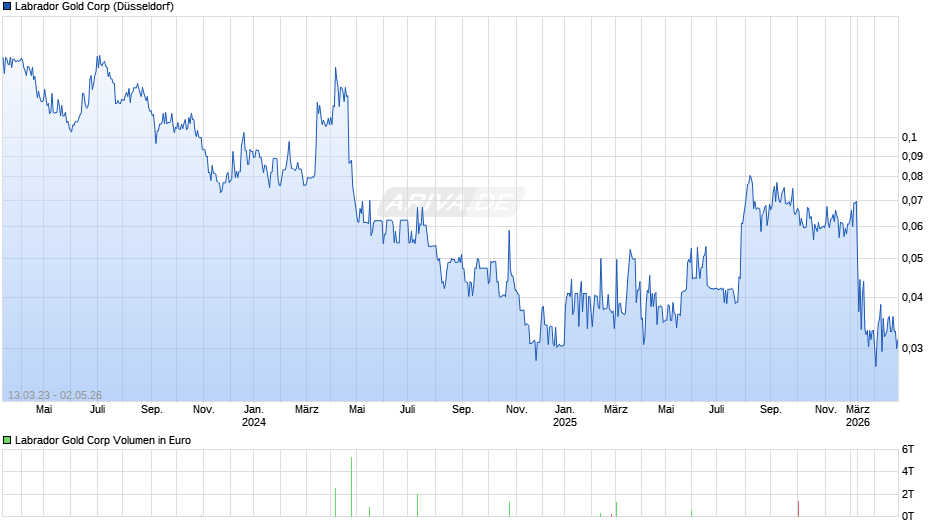
Task: Click the volume axis label 2T
Action: pos(908,494)
